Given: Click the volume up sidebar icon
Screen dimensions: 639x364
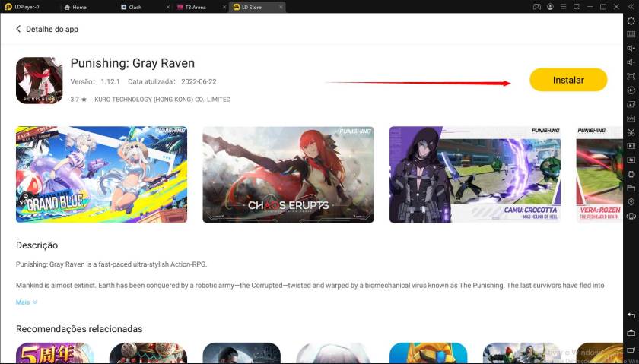Looking at the screenshot, I should (x=631, y=49).
